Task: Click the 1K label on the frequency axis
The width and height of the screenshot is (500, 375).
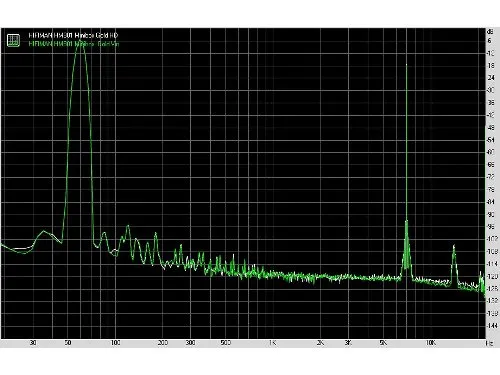Action: pyautogui.click(x=273, y=343)
